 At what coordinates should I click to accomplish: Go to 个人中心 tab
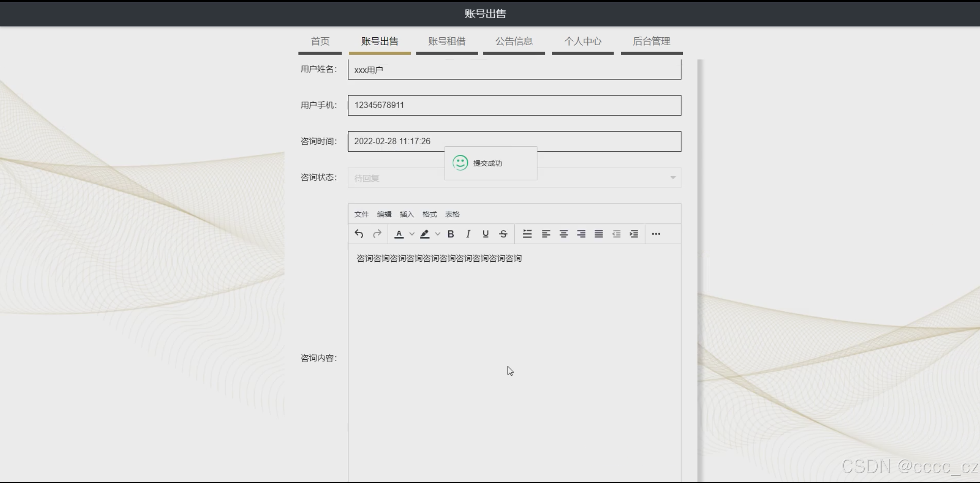(x=582, y=42)
